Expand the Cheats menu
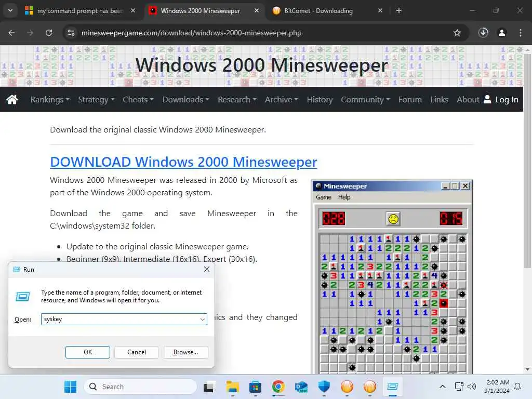This screenshot has height=399, width=532. point(138,99)
